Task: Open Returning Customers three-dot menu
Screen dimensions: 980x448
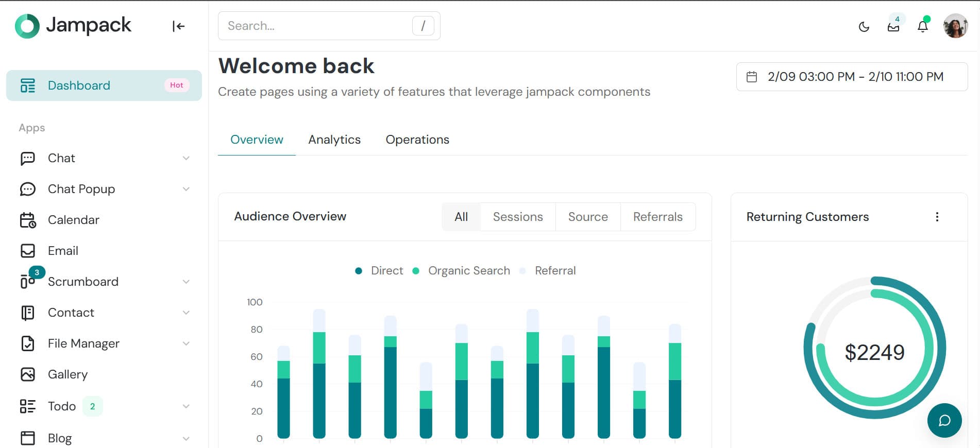Action: click(x=937, y=217)
